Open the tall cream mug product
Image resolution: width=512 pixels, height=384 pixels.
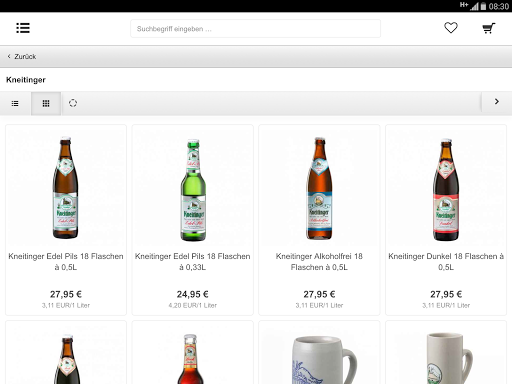446,352
